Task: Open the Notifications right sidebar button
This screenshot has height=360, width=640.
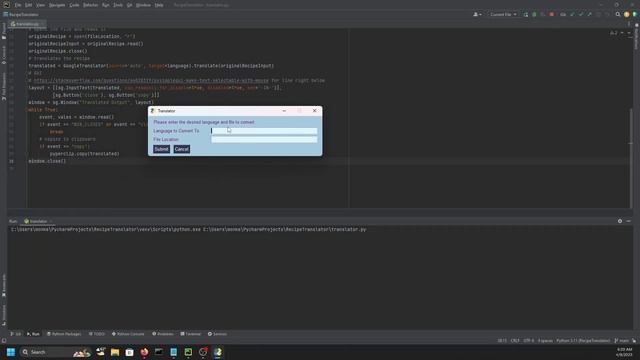Action: click(x=636, y=37)
